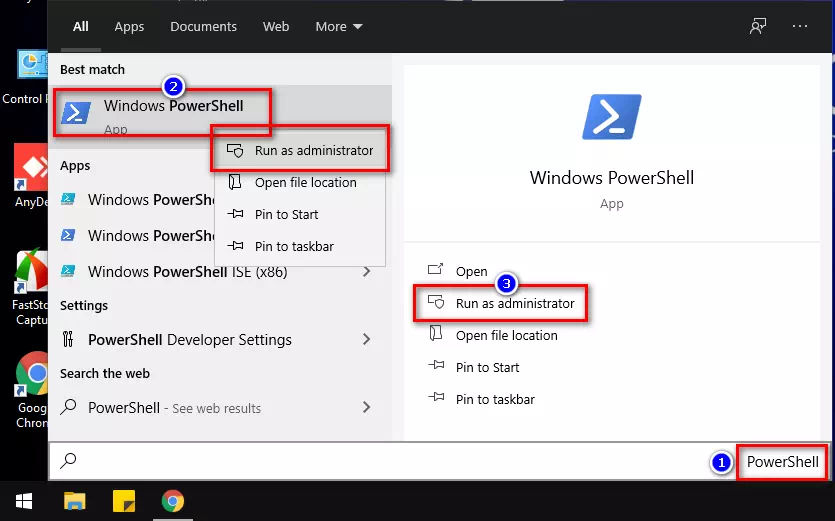Click shield icon in context menu's Run as administrator
835x521 pixels.
coord(235,150)
